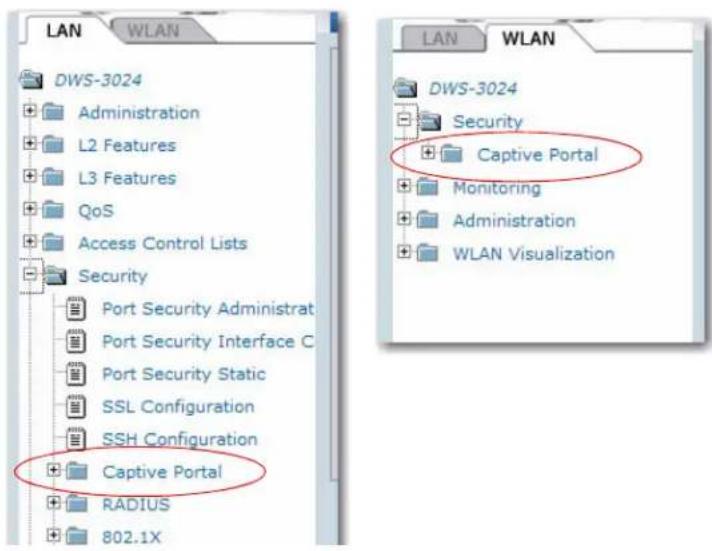This screenshot has height=551, width=712.
Task: Open Port Security Interface Configuration link
Action: pyautogui.click(x=208, y=341)
